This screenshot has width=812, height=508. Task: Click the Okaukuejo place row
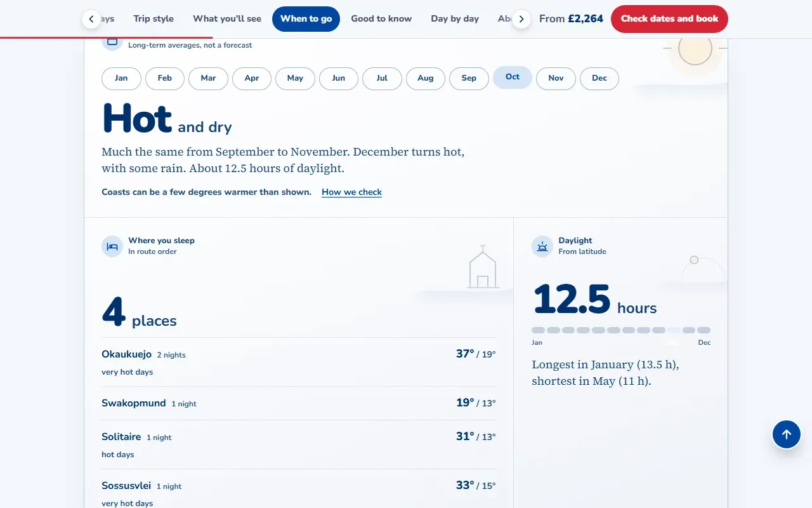[x=299, y=362]
